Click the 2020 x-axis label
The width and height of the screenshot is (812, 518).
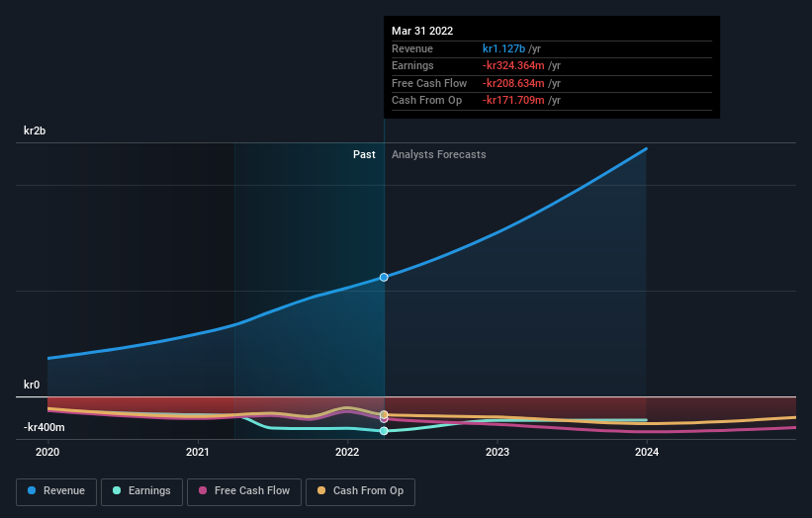[47, 453]
